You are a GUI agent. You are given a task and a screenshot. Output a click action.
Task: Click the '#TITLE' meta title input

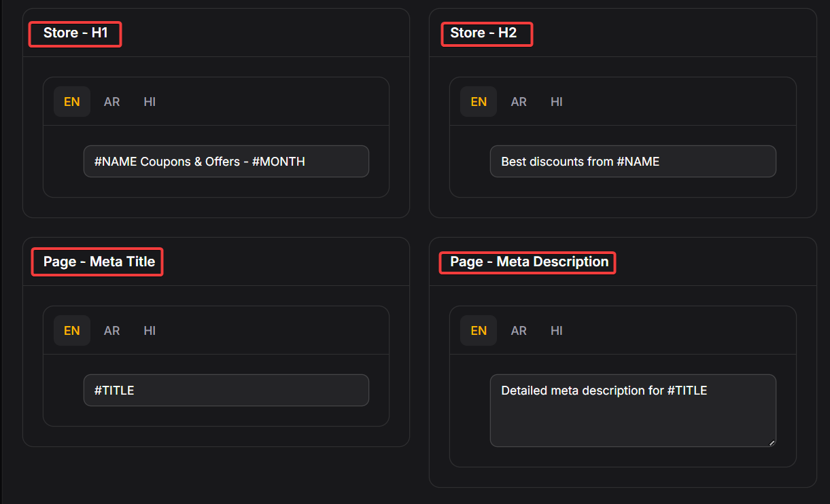(226, 391)
